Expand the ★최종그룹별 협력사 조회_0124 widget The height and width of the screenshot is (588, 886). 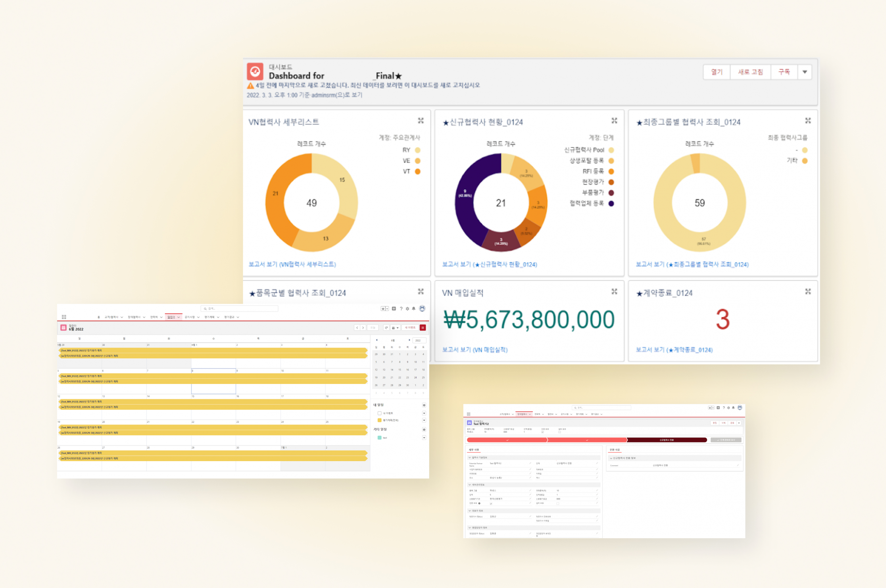(x=808, y=120)
